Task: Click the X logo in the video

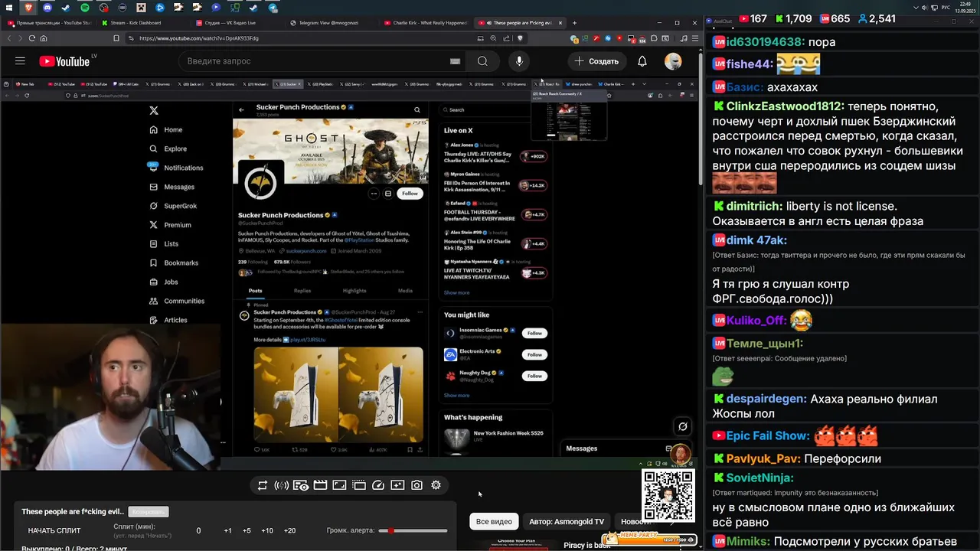Action: [154, 110]
